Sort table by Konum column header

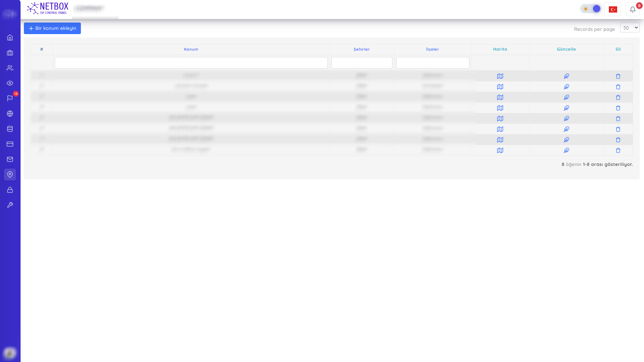[x=191, y=49]
